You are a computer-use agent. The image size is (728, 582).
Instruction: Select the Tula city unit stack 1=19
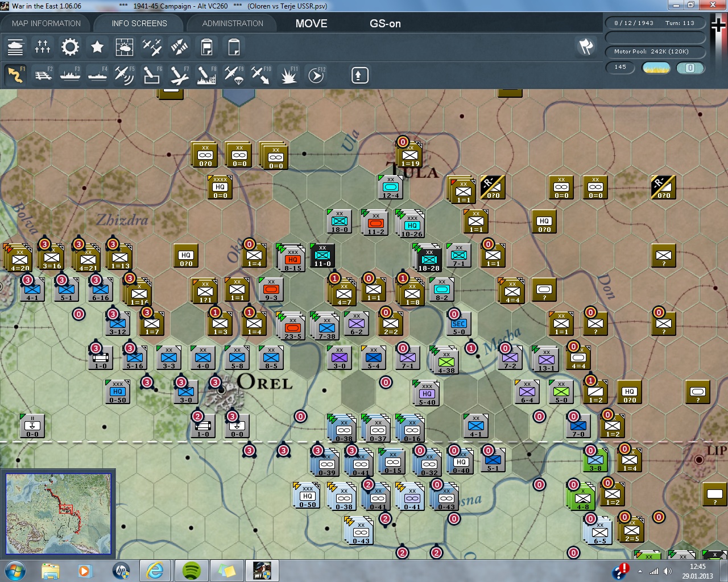409,153
